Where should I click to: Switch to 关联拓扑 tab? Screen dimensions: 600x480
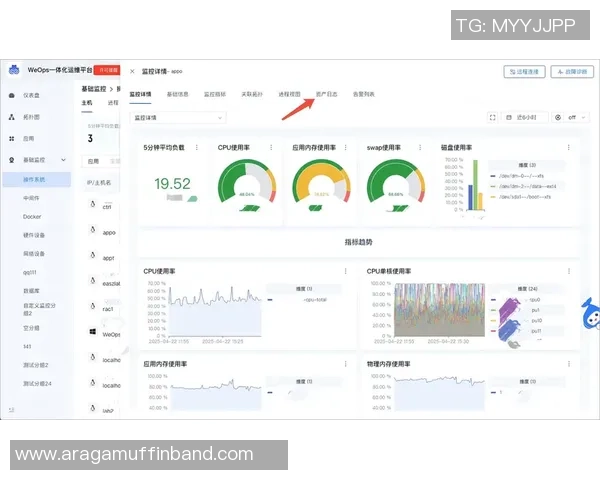coord(252,94)
